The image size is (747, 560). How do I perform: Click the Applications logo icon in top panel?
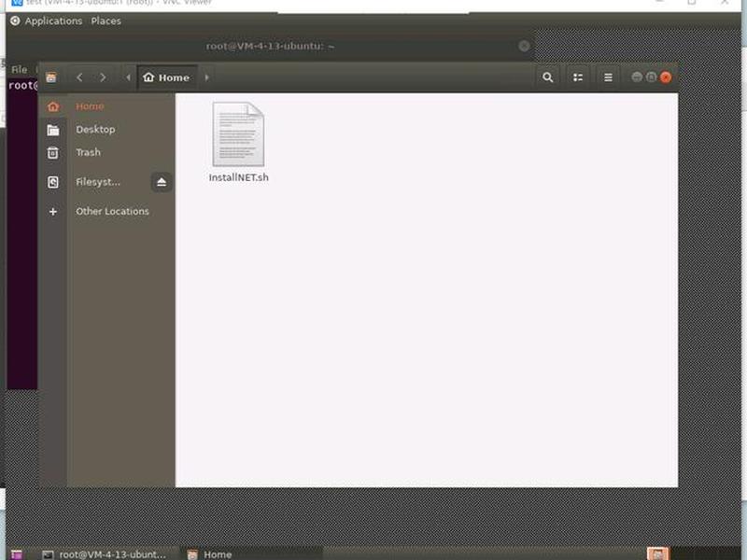point(15,21)
